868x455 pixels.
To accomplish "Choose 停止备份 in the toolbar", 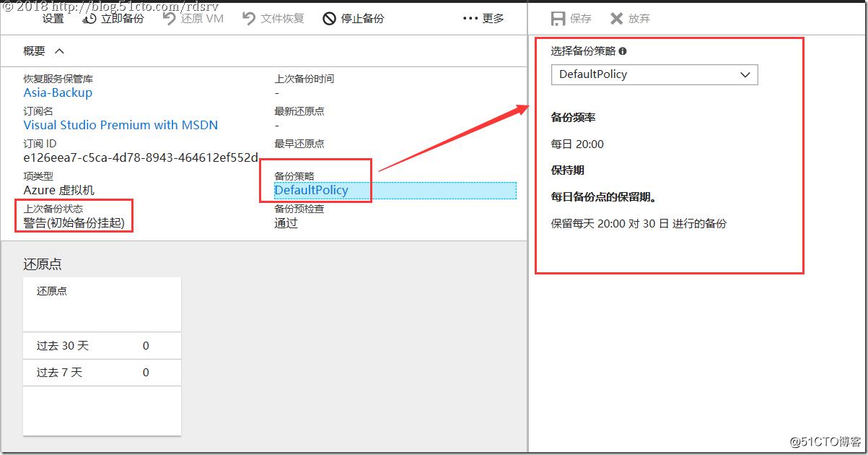I will tap(354, 19).
